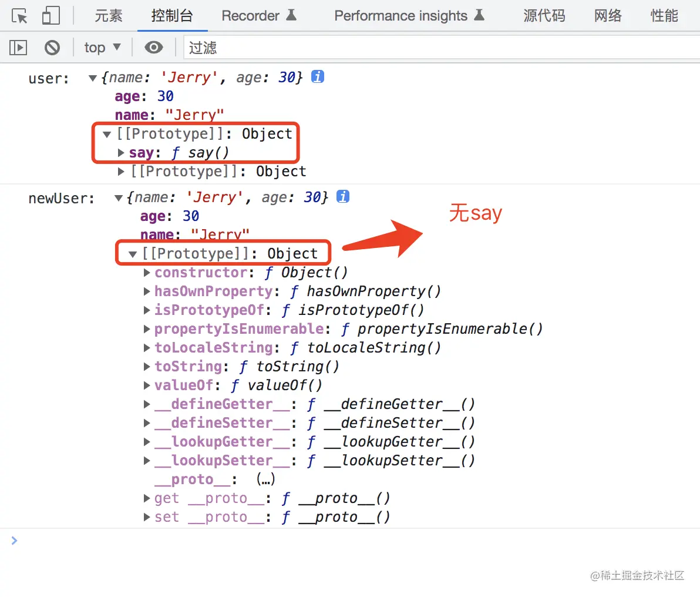Collapse the newUser object triangle
Image resolution: width=700 pixels, height=597 pixels.
tap(118, 198)
